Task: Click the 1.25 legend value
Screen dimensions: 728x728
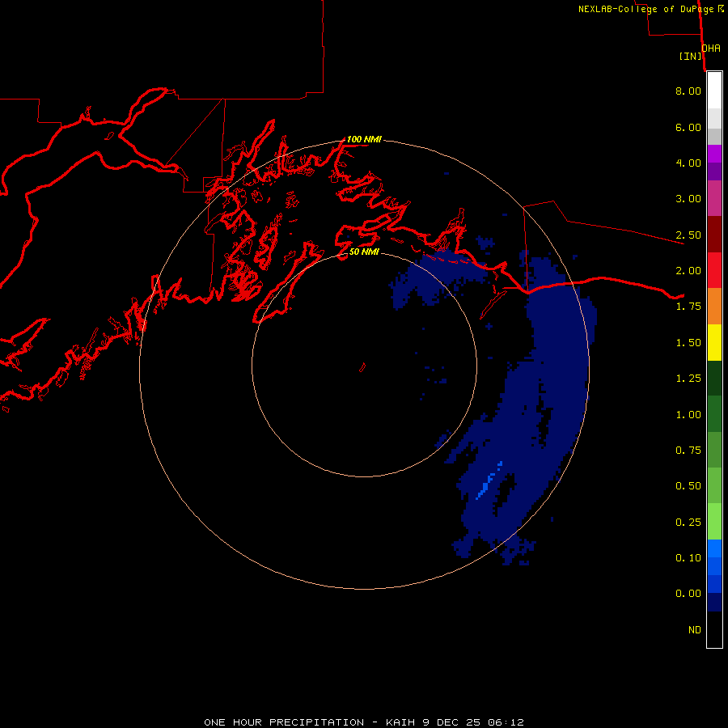Action: (x=688, y=379)
